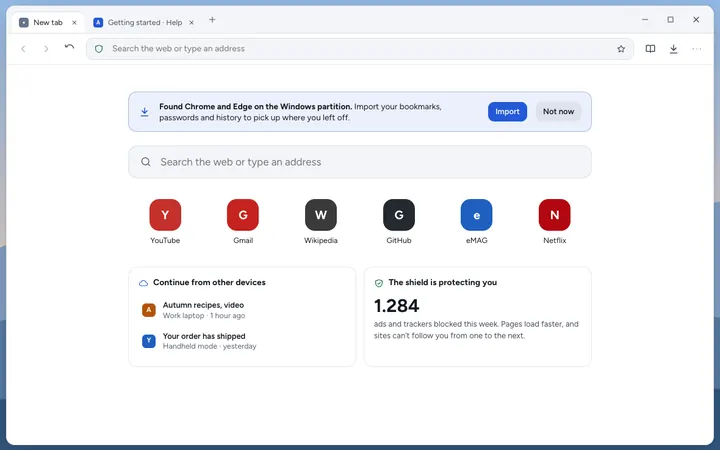Go back using the back arrow
720x450 pixels.
[23, 49]
